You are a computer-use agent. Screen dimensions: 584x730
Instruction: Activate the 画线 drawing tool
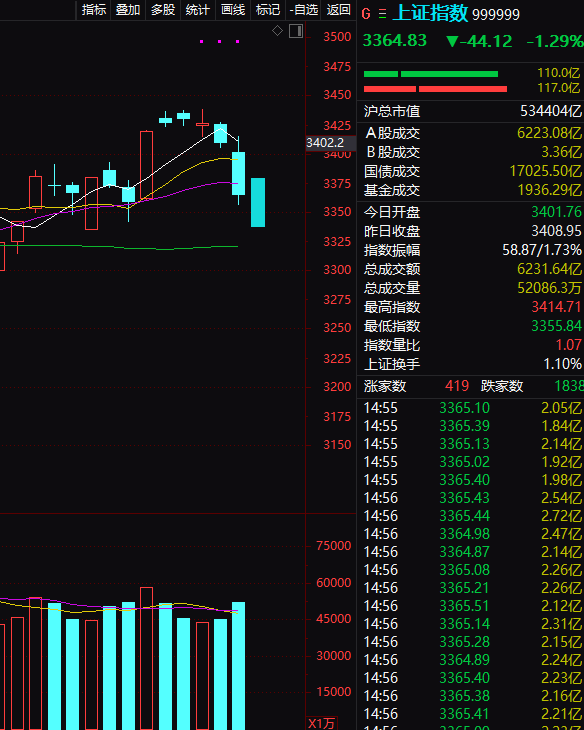click(233, 9)
